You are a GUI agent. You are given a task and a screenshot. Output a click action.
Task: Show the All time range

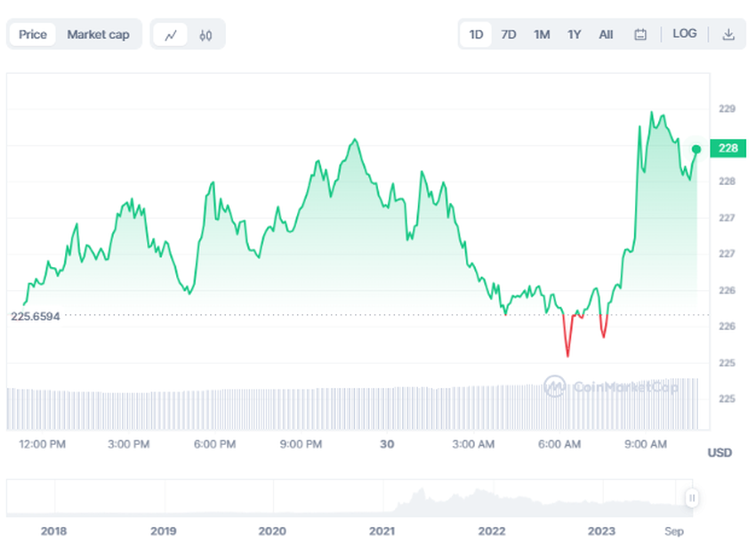(606, 35)
